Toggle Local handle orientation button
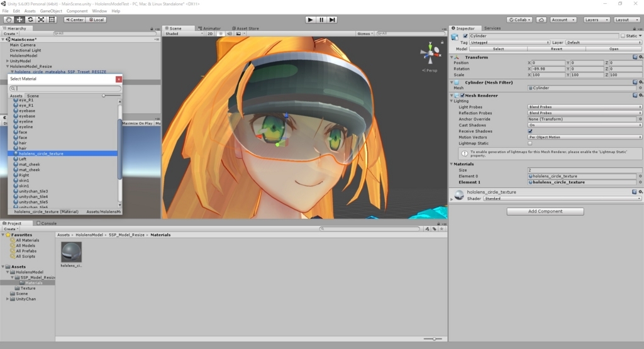The image size is (644, 349). pyautogui.click(x=96, y=19)
